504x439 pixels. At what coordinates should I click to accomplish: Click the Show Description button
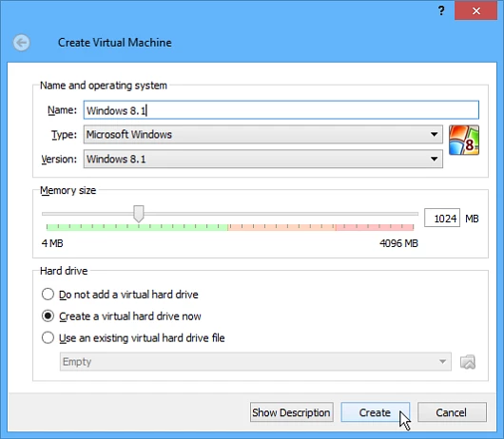pos(291,412)
